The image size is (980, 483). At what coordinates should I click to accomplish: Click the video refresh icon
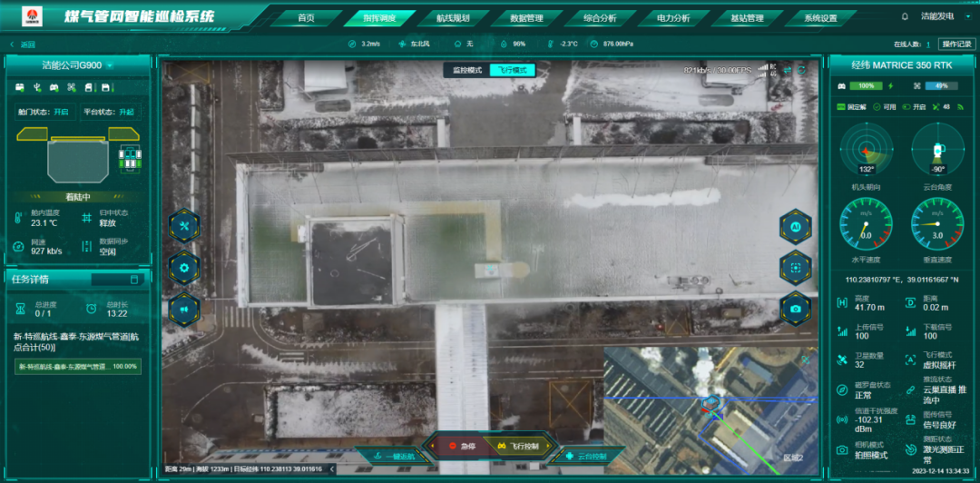pyautogui.click(x=801, y=70)
